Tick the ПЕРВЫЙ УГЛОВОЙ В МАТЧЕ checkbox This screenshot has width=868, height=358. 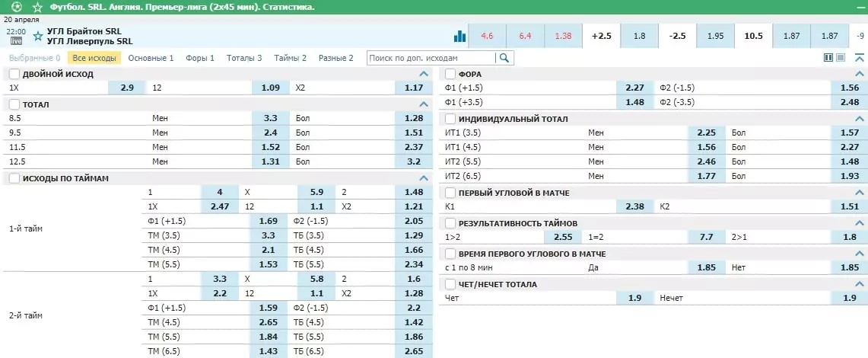coord(450,193)
